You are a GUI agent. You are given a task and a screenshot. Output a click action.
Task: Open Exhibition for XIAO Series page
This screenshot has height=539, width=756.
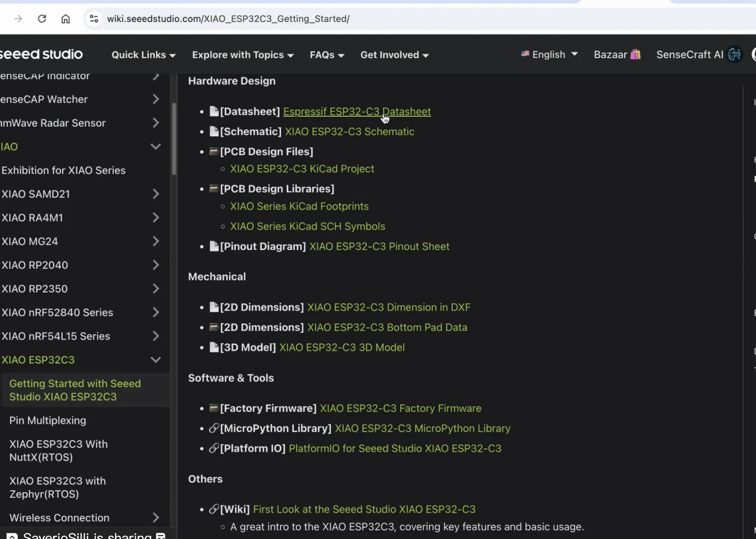[x=63, y=170]
